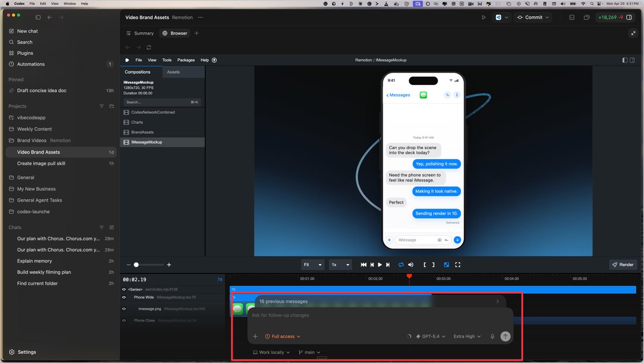Toggle the right sidebar in Remotion Studio
This screenshot has width=644, height=363.
point(632,60)
